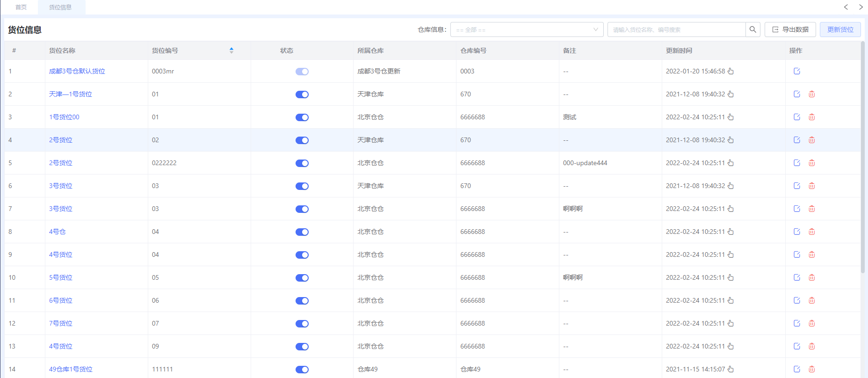The width and height of the screenshot is (868, 378).
Task: Open the 7号货位 link
Action: [x=61, y=323]
